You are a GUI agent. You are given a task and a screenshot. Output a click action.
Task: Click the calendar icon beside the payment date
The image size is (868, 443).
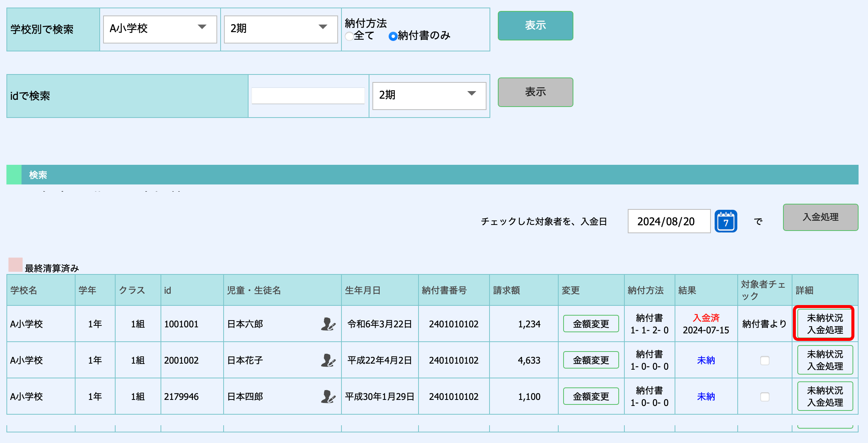click(726, 221)
